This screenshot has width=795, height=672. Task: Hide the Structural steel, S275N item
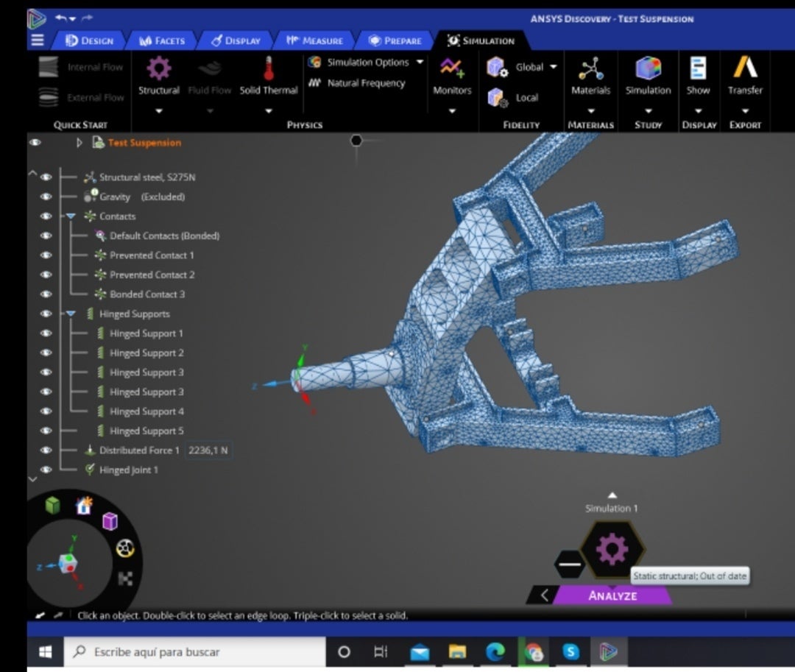click(x=46, y=177)
